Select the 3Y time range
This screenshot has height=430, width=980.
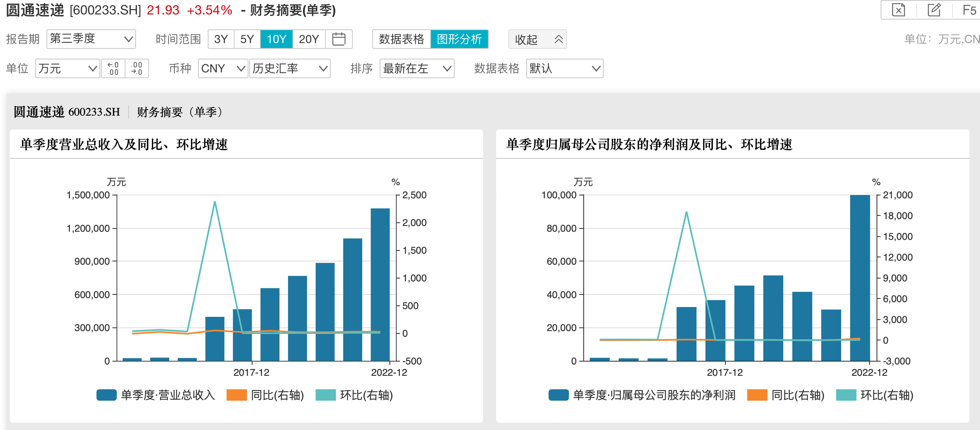[x=221, y=39]
